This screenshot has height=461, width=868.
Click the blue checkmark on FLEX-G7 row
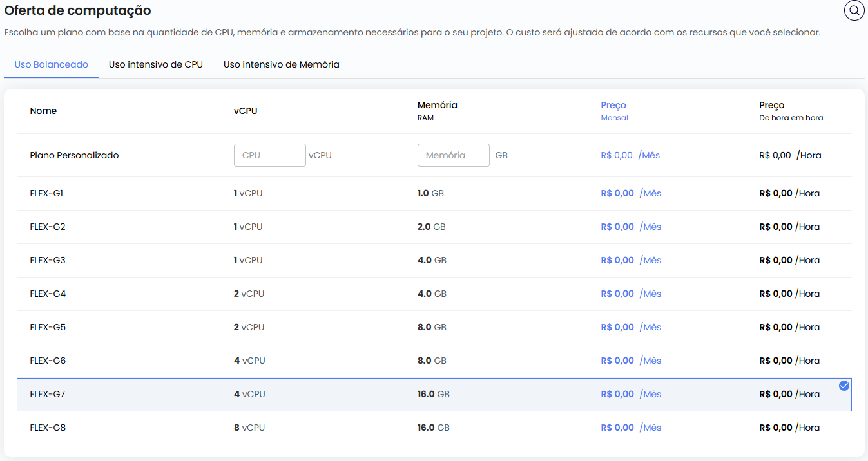[844, 386]
